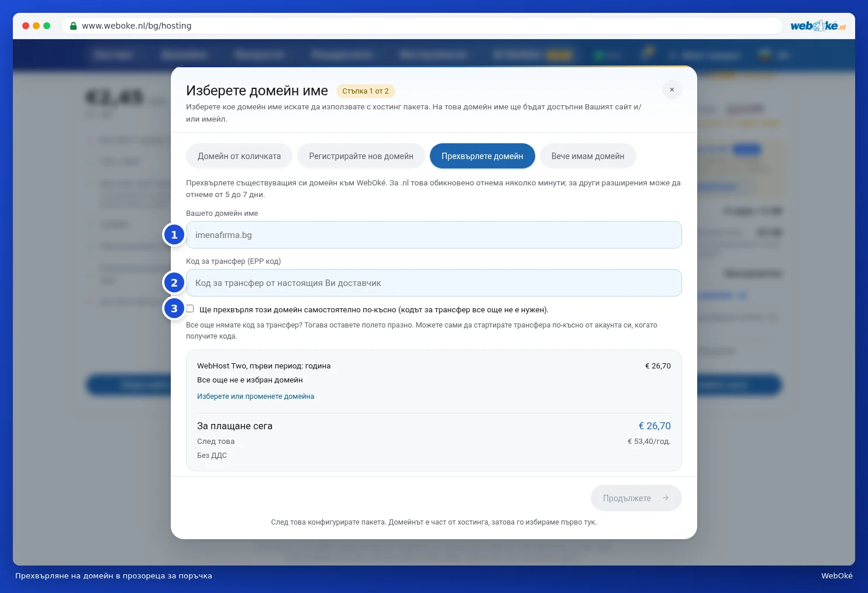Focus the 'Вашето домейн име' input field

tap(434, 235)
